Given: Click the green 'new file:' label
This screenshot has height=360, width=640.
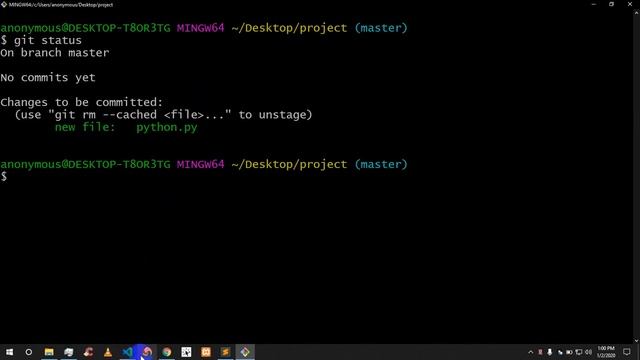Looking at the screenshot, I should pos(85,127).
